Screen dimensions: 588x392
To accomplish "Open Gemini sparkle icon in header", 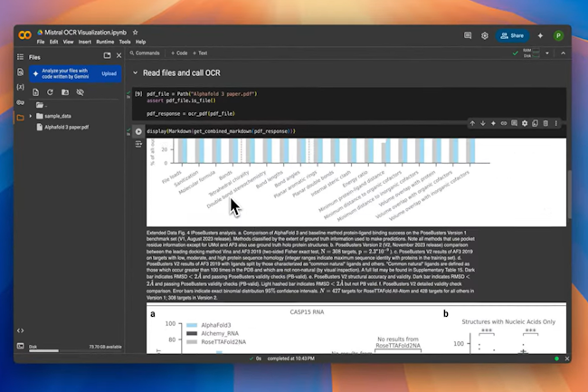I will pyautogui.click(x=540, y=35).
